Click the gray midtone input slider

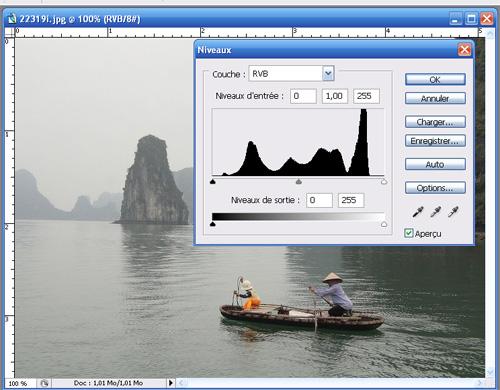(299, 182)
